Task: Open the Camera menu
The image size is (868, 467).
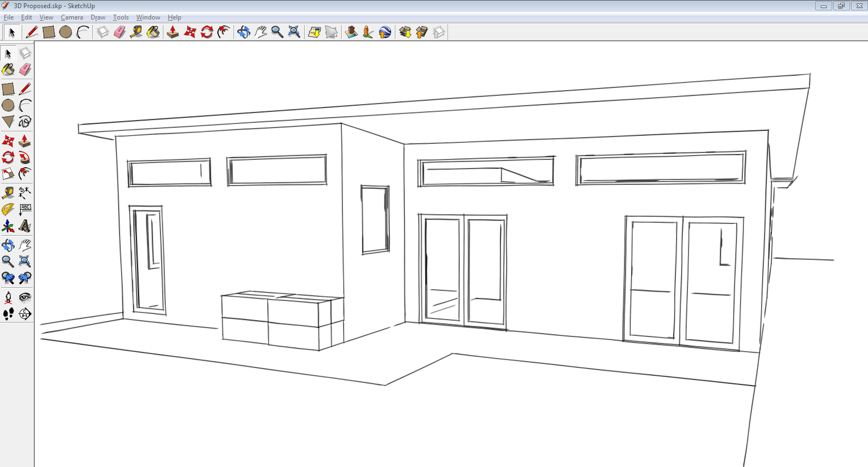Action: pyautogui.click(x=72, y=17)
